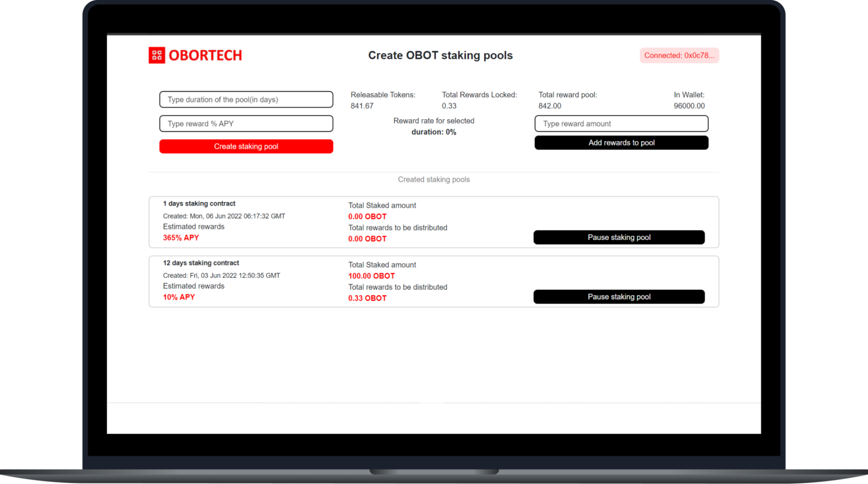This screenshot has width=868, height=484.
Task: Click the 10% APY estimated reward value
Action: (179, 297)
